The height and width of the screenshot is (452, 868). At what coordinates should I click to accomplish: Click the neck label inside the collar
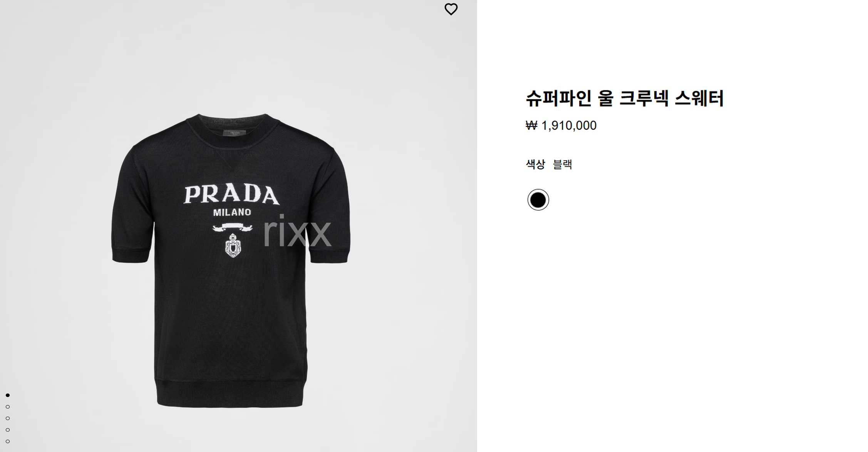click(x=235, y=133)
